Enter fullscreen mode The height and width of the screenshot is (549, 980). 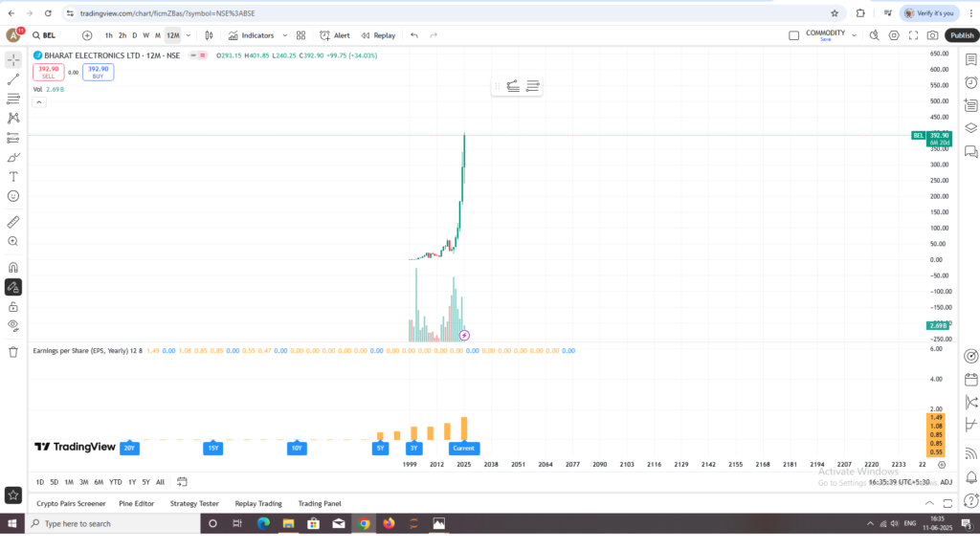click(914, 35)
